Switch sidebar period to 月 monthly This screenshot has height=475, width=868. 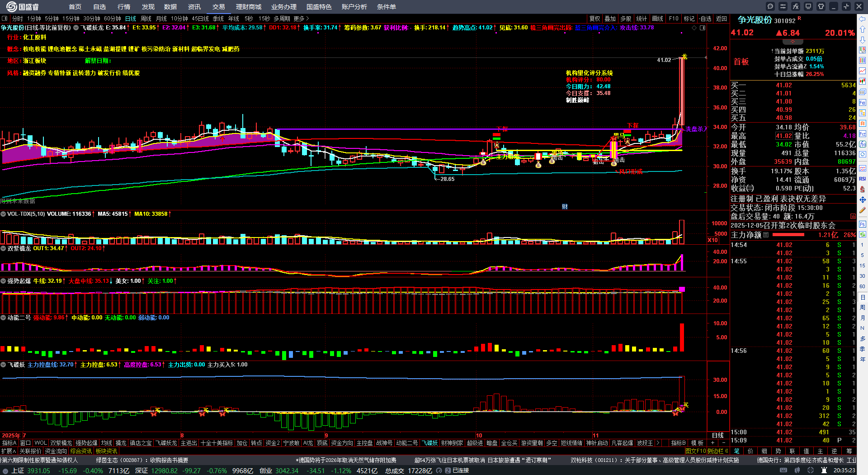pos(863,318)
